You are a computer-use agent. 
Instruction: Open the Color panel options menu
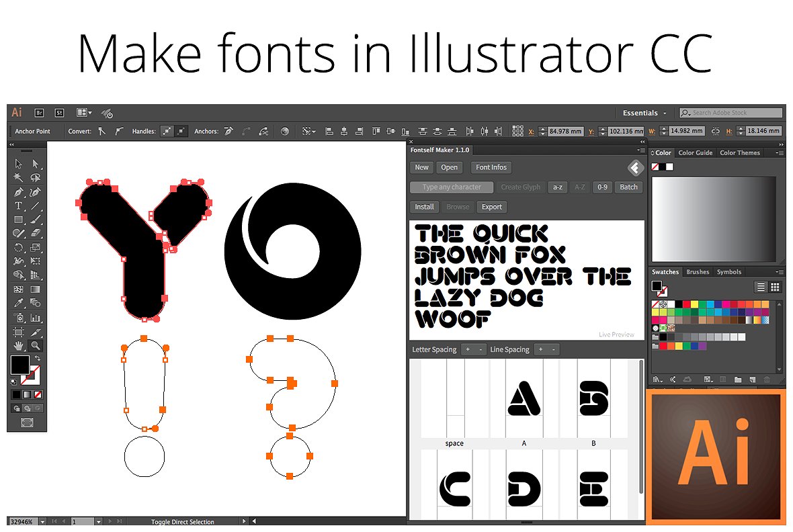click(778, 152)
